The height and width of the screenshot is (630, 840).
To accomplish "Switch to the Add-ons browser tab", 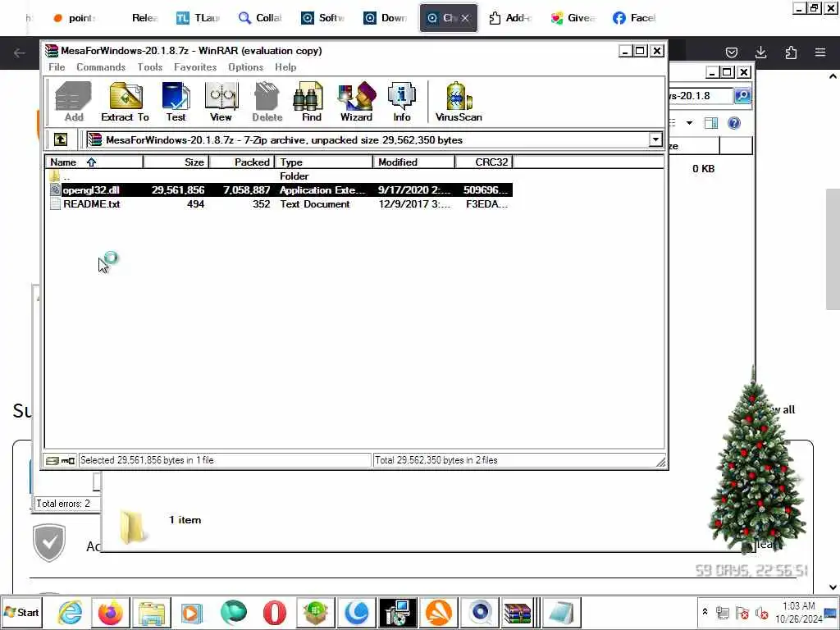I will (510, 18).
